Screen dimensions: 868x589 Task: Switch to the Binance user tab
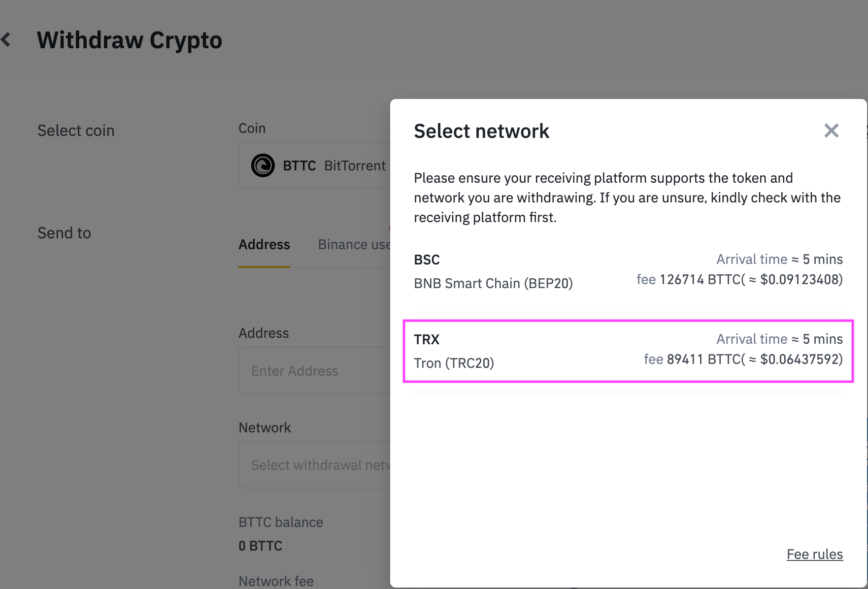(354, 245)
